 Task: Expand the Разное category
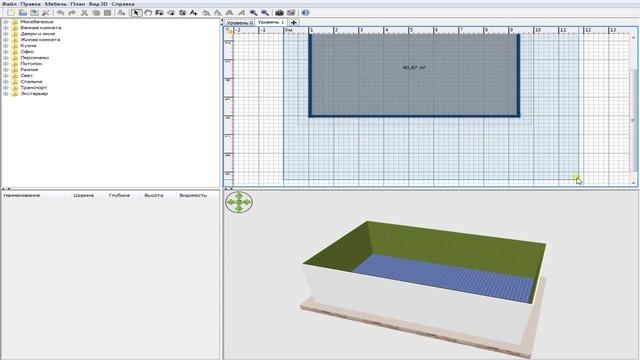tap(6, 70)
